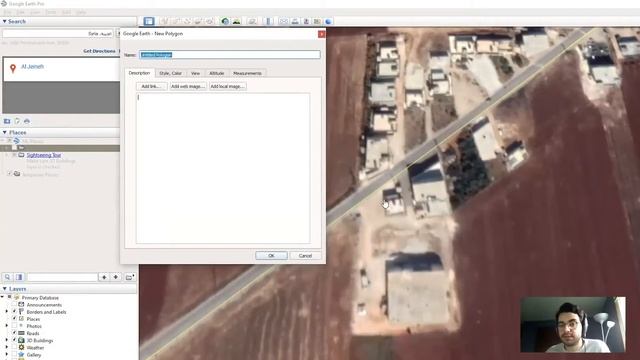Collapse the Places panel triangle
The image size is (640, 360).
pos(4,132)
